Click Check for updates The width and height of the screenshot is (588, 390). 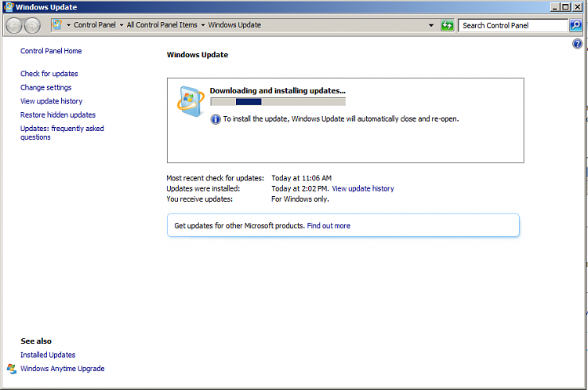point(49,74)
